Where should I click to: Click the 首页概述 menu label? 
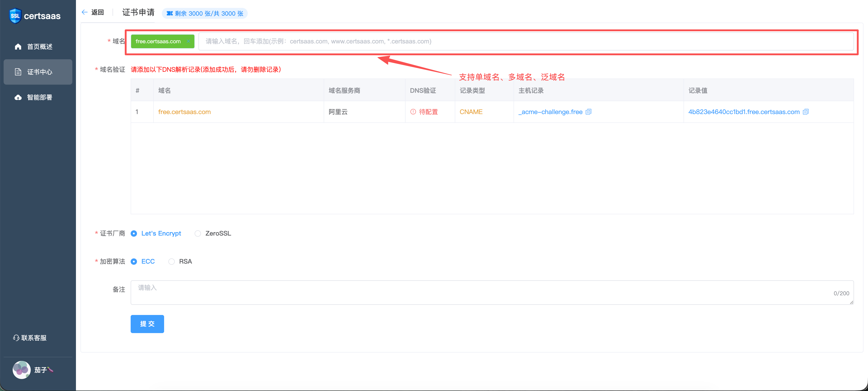click(40, 47)
